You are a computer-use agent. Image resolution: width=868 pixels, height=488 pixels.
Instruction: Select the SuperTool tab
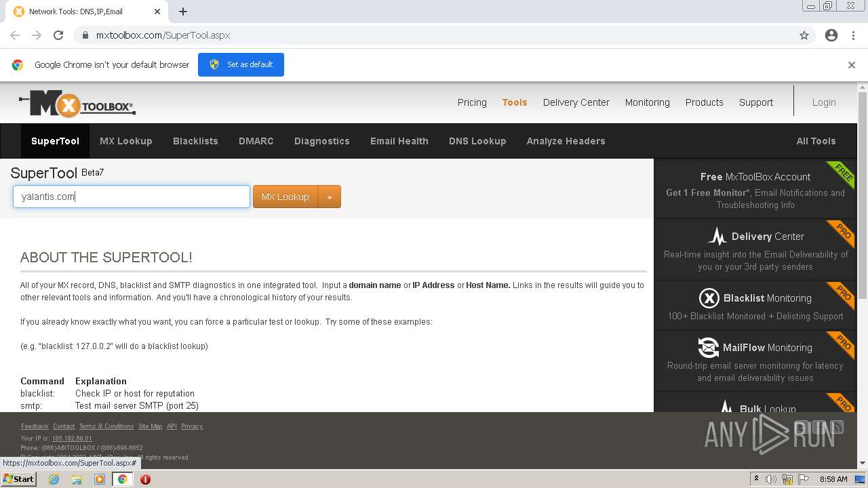click(x=56, y=141)
